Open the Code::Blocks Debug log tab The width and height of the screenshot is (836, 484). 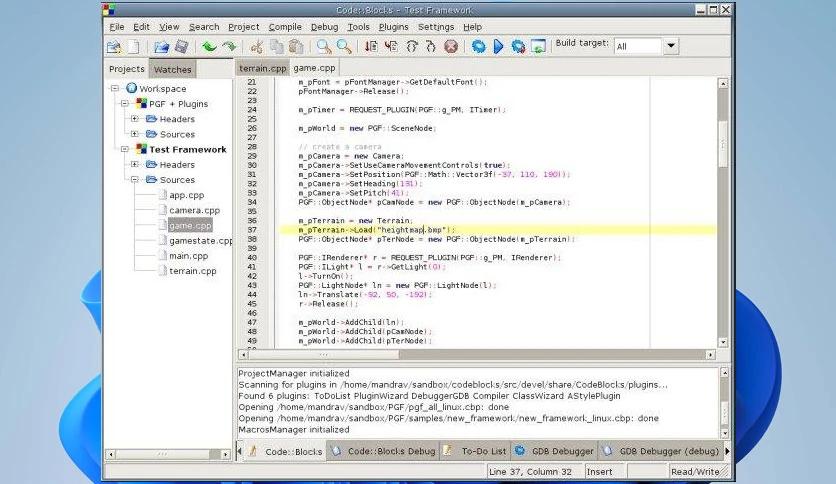(x=384, y=451)
